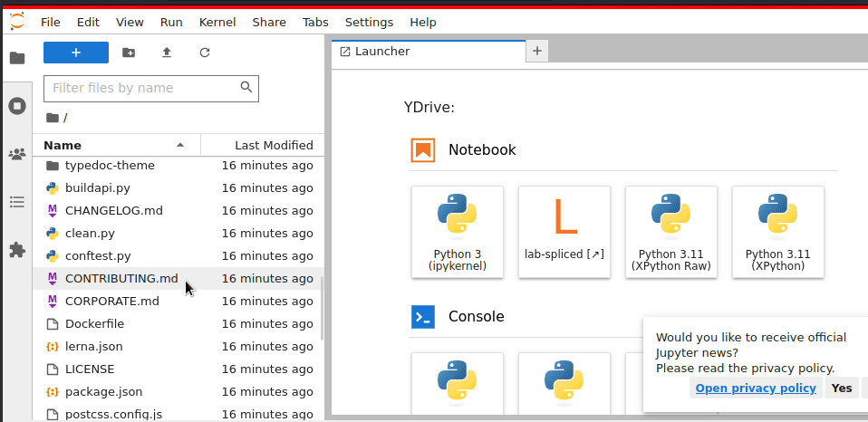Open the Share menu
Image resolution: width=868 pixels, height=422 pixels.
[x=269, y=22]
